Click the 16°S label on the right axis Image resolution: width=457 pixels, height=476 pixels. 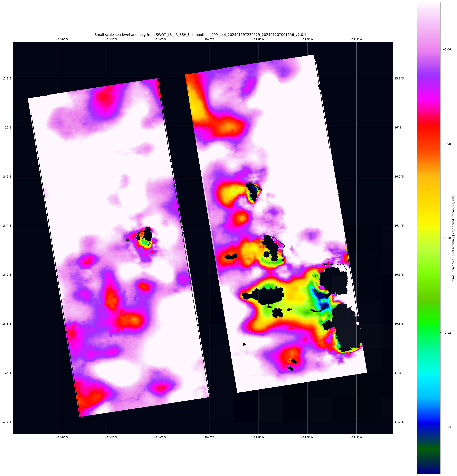point(398,127)
